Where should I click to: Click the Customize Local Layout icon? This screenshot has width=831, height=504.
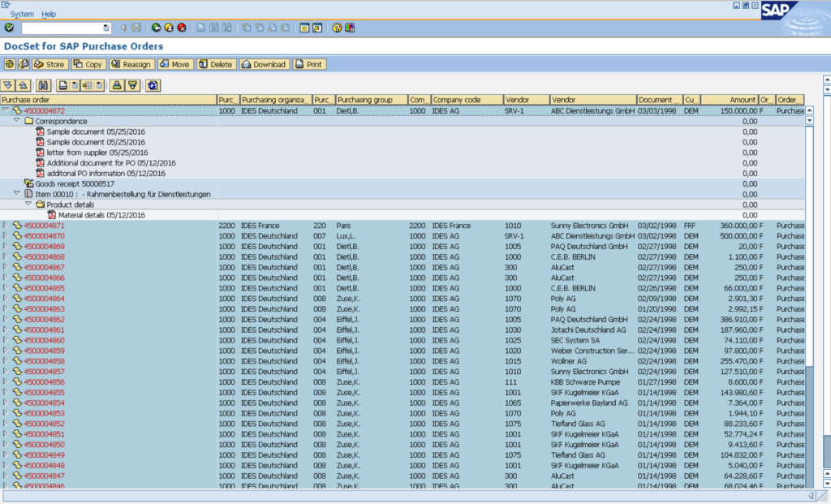(x=350, y=28)
